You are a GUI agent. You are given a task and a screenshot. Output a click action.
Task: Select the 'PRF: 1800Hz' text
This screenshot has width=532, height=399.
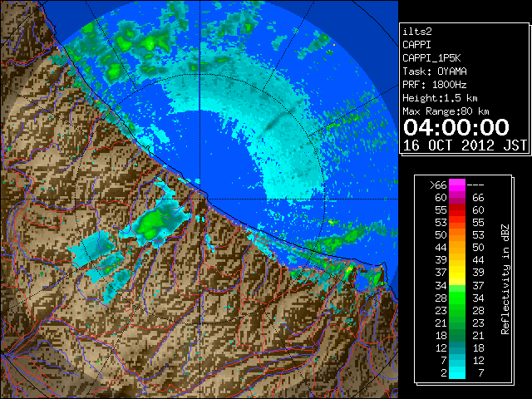point(435,85)
